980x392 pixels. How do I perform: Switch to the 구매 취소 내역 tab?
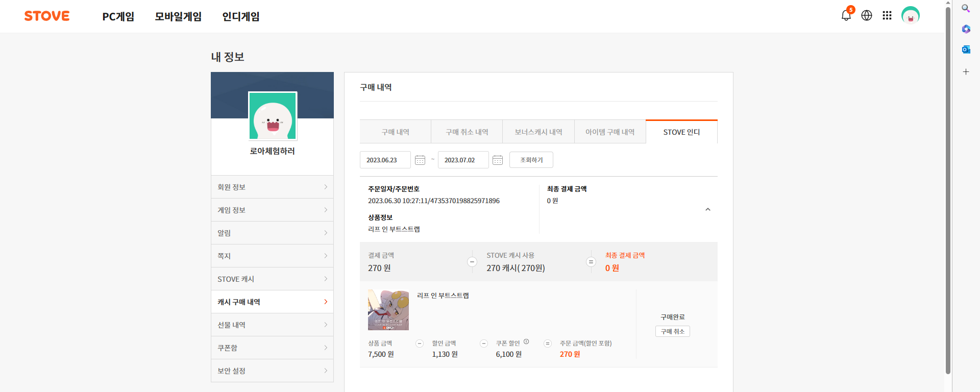[x=467, y=132]
